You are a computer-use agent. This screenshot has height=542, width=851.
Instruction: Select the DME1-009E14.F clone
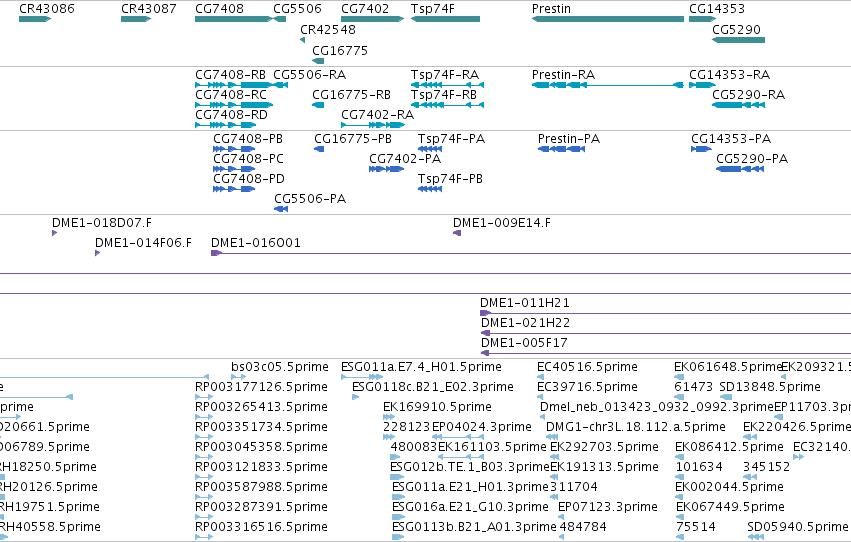(x=457, y=233)
